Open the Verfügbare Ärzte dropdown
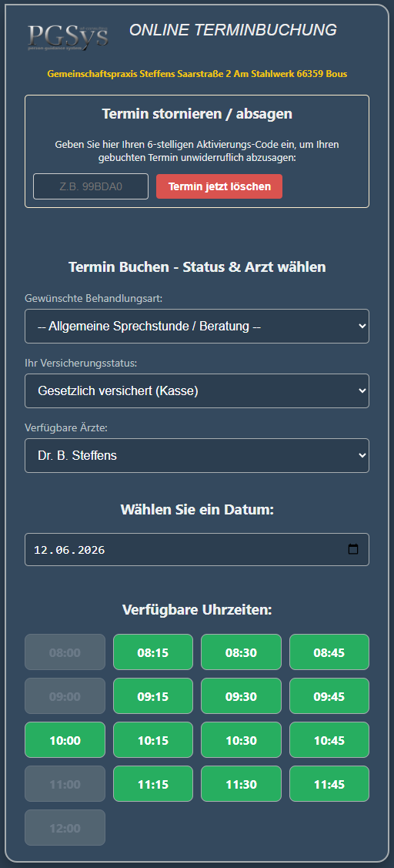 tap(197, 456)
